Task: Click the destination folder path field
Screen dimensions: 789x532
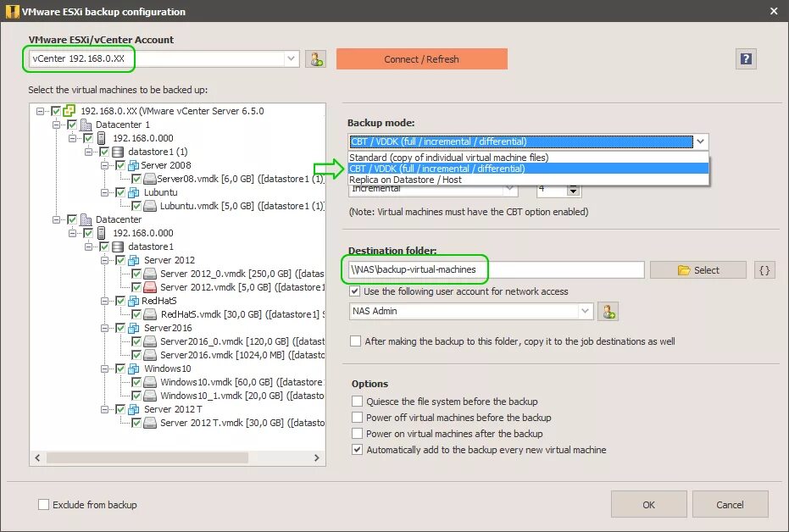Action: tap(496, 269)
